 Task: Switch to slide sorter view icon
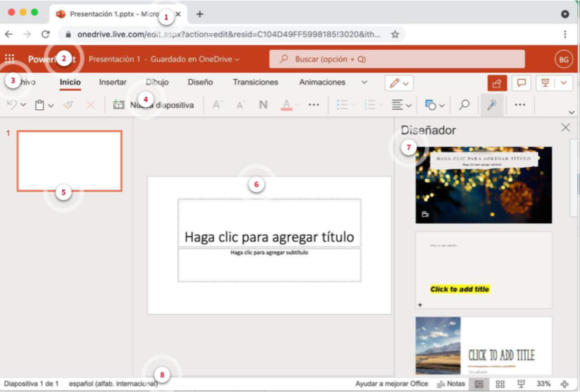pyautogui.click(x=500, y=384)
